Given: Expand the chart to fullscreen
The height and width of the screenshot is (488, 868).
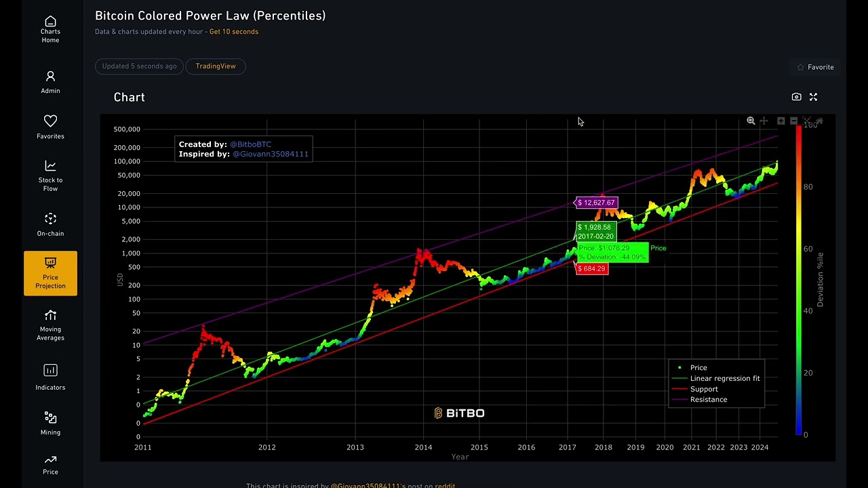Looking at the screenshot, I should tap(813, 97).
